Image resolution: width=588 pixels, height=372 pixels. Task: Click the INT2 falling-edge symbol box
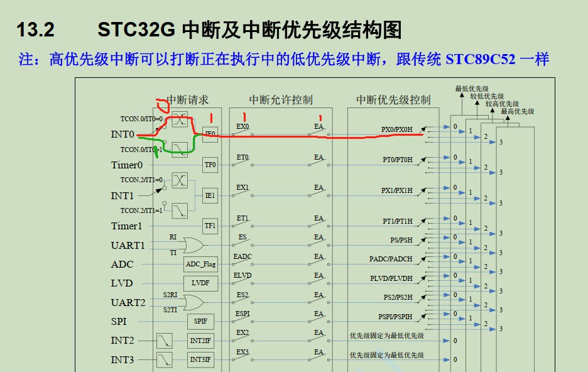point(164,341)
